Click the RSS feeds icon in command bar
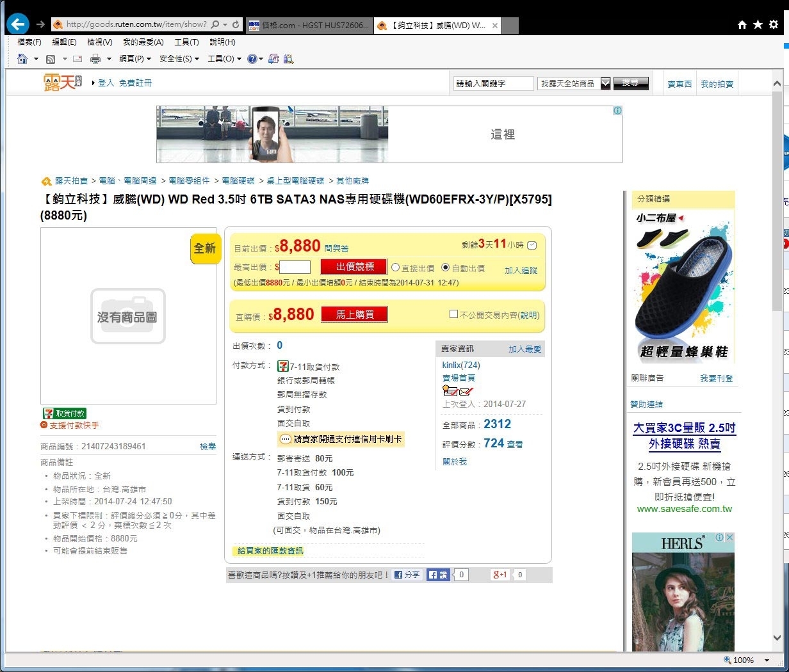 pos(51,59)
